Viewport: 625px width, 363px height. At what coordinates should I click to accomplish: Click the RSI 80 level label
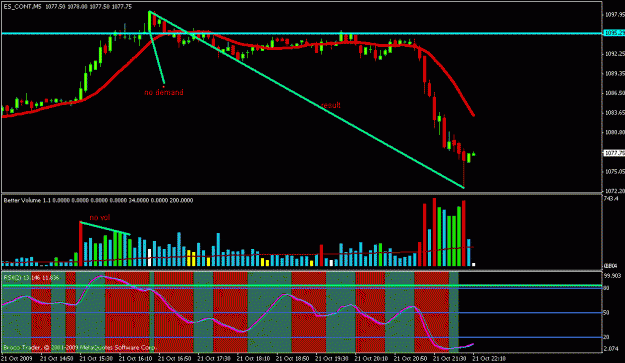coord(606,288)
